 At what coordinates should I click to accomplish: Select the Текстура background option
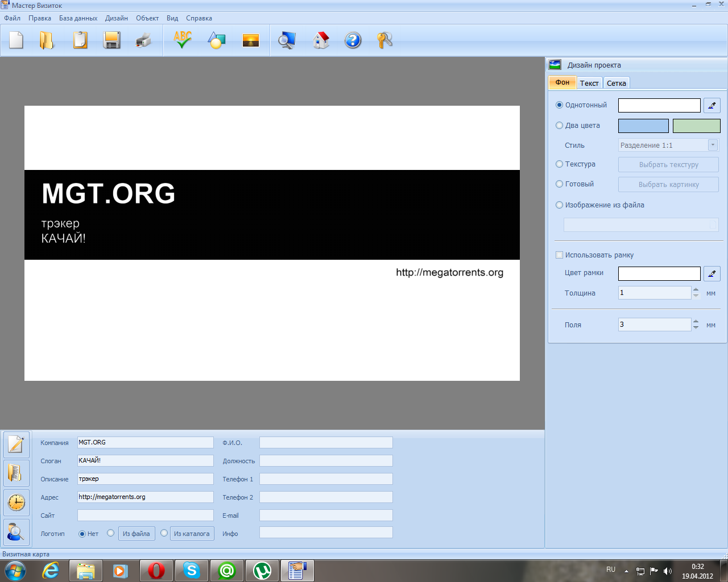coord(559,164)
